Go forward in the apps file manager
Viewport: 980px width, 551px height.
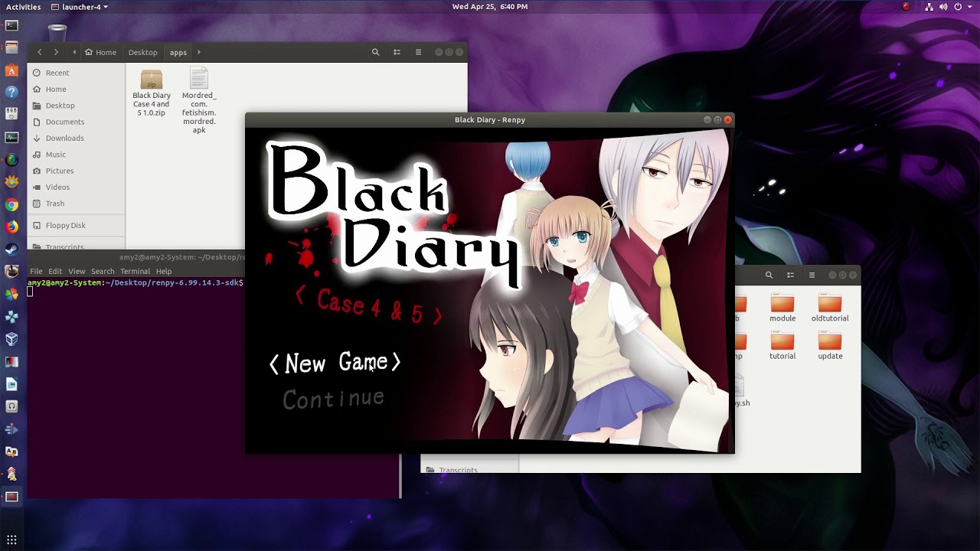56,52
